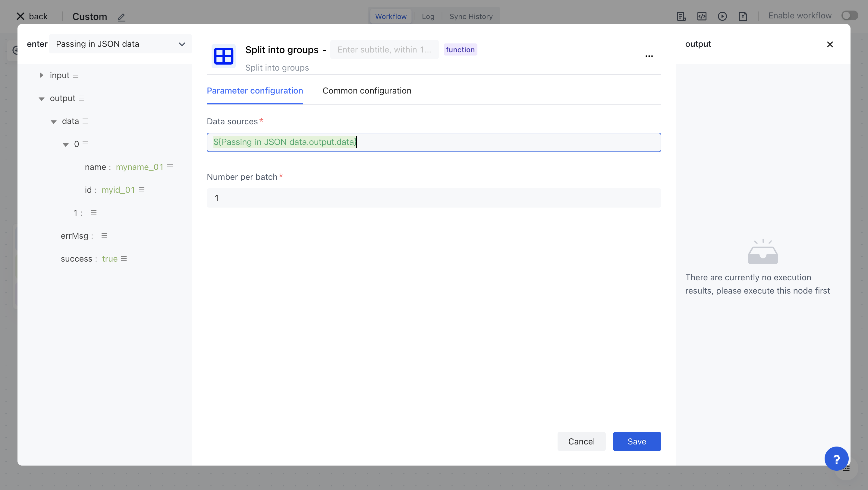Click the run workflow play icon
The height and width of the screenshot is (490, 868).
722,16
